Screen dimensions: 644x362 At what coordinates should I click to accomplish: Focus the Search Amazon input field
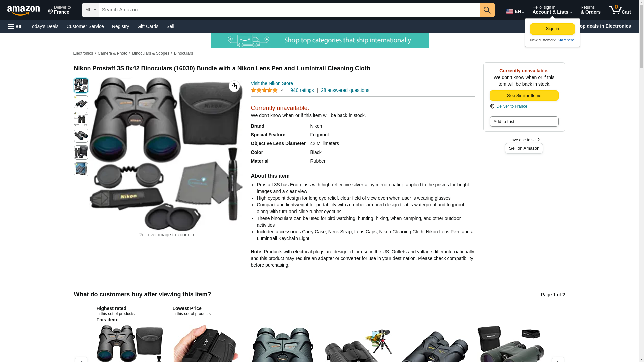pyautogui.click(x=289, y=10)
